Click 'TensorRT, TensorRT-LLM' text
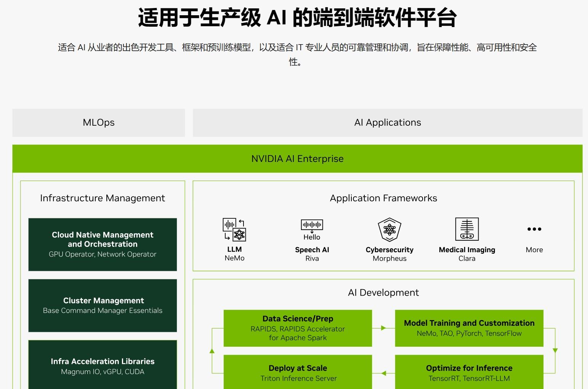 (469, 378)
